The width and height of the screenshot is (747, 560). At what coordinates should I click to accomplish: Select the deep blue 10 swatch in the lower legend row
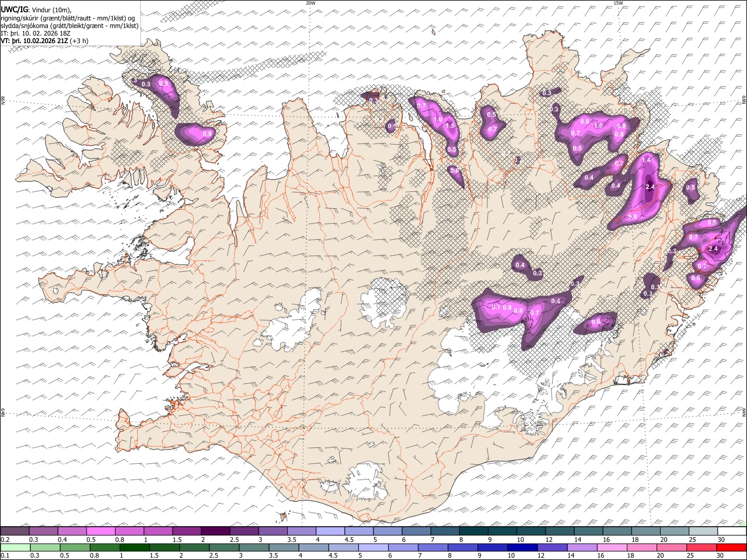[x=522, y=548]
